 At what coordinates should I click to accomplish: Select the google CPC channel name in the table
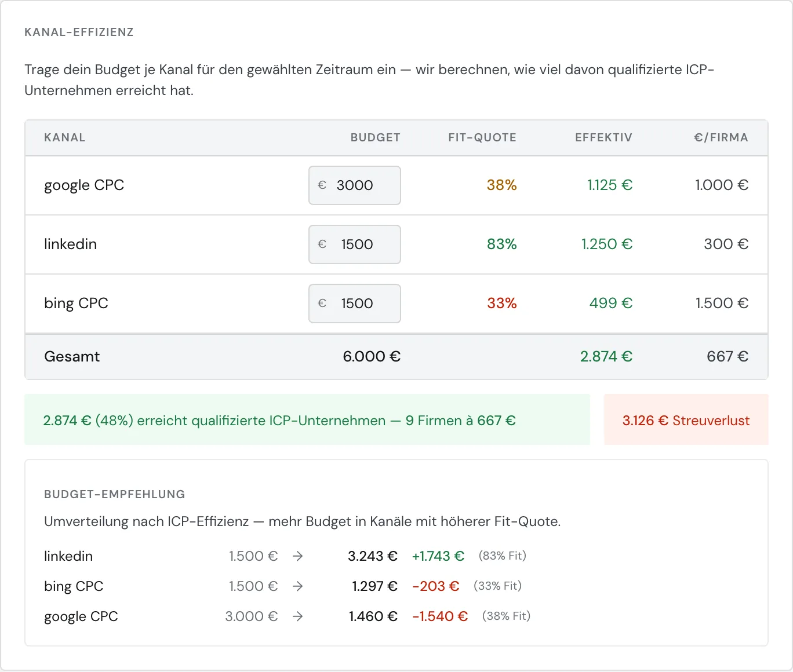coord(84,185)
